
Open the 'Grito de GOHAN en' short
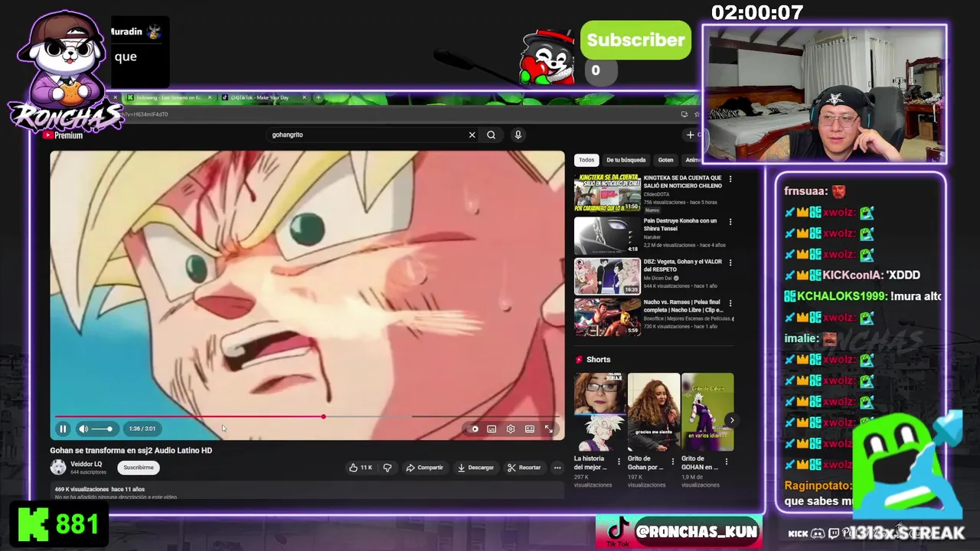pyautogui.click(x=707, y=412)
